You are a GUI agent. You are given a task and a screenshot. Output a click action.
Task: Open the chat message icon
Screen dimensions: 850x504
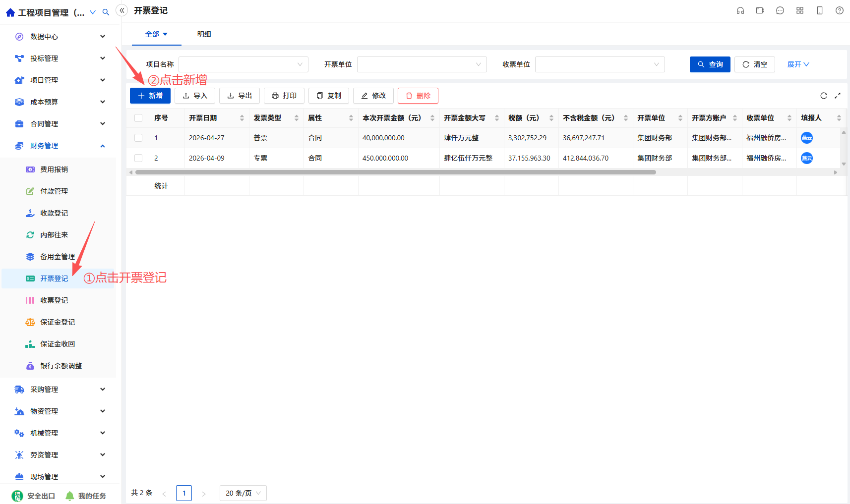(780, 10)
